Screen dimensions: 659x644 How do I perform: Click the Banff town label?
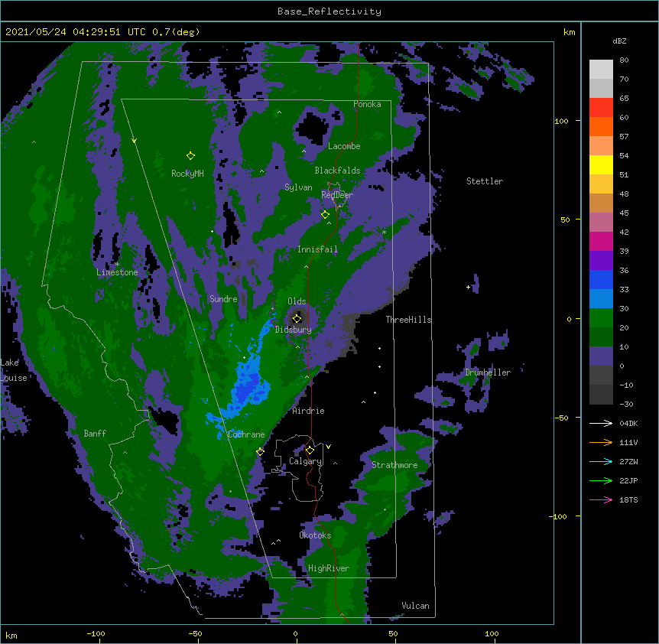point(95,434)
